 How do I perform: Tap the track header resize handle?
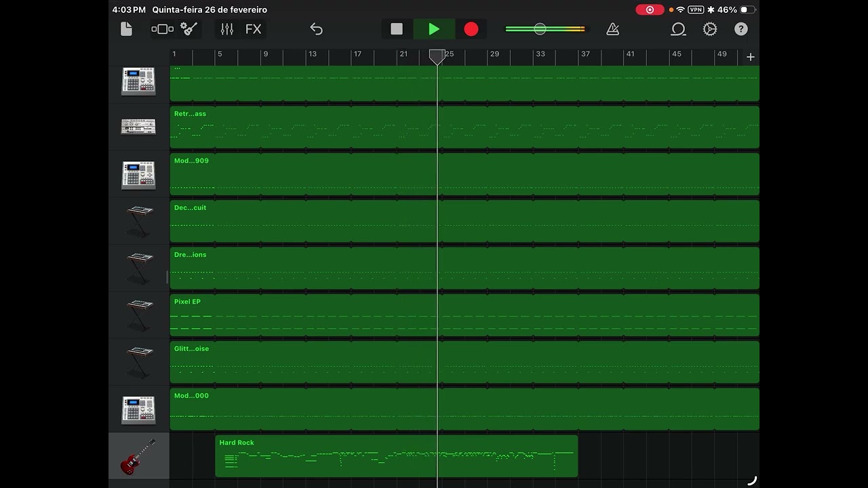point(167,277)
